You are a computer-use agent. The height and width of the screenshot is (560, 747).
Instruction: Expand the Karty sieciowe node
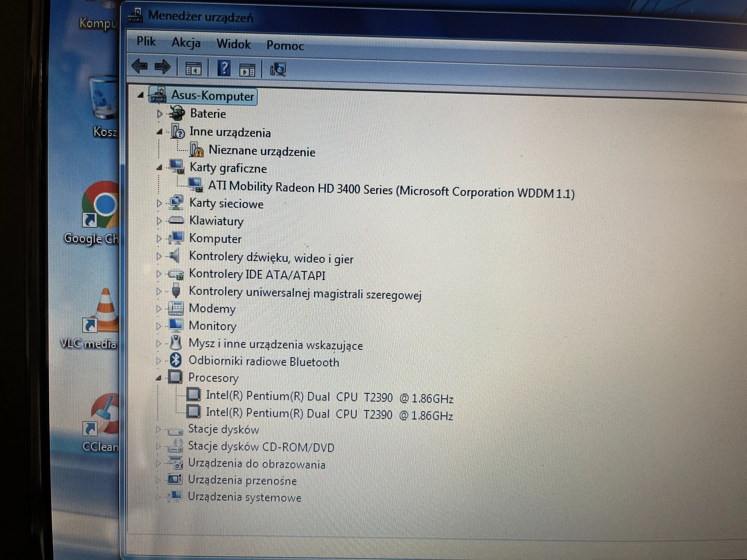pyautogui.click(x=159, y=203)
